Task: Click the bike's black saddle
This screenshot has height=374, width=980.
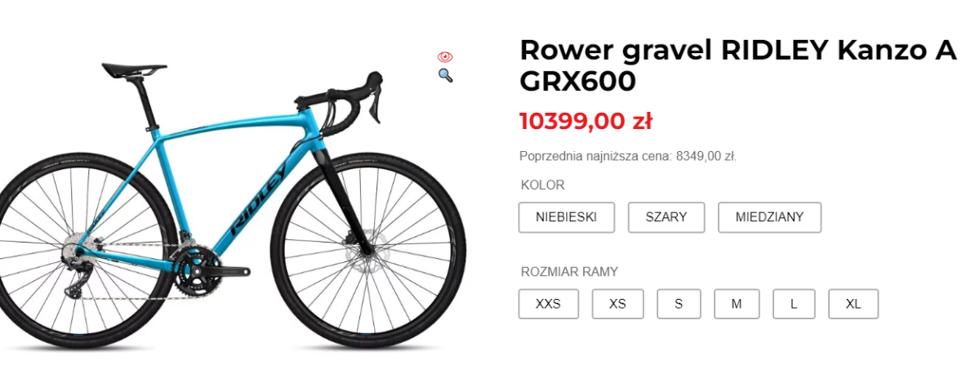Action: (134, 69)
